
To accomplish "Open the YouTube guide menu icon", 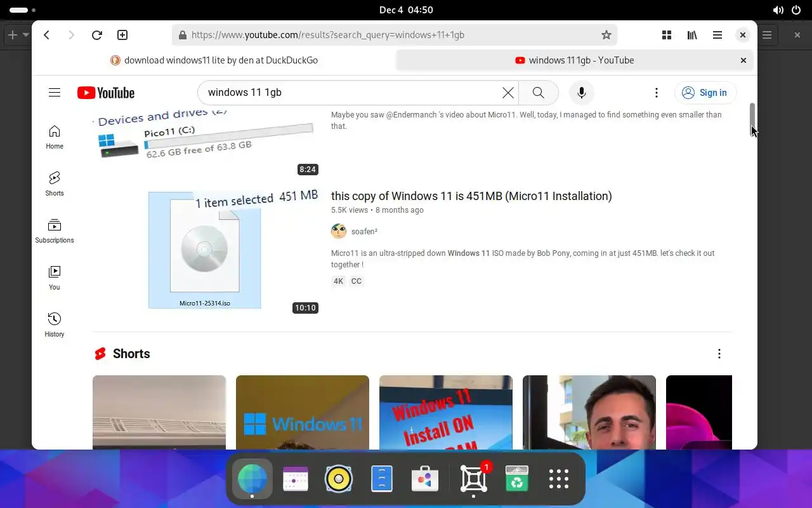I will coord(55,93).
